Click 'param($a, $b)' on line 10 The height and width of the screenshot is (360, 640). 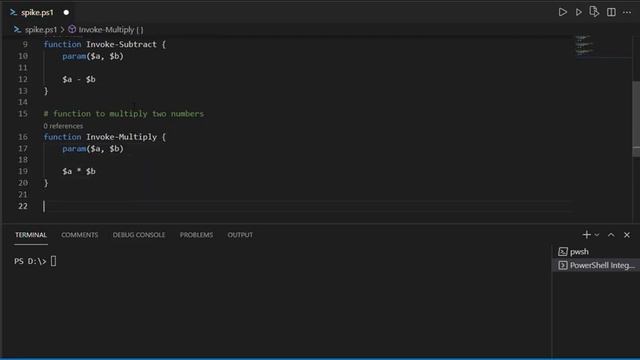point(93,56)
